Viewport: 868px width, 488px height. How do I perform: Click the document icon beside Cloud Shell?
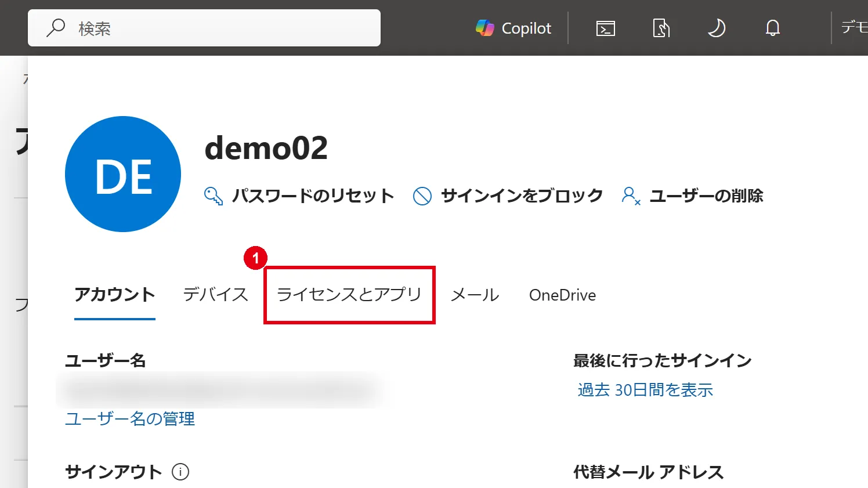pyautogui.click(x=661, y=28)
